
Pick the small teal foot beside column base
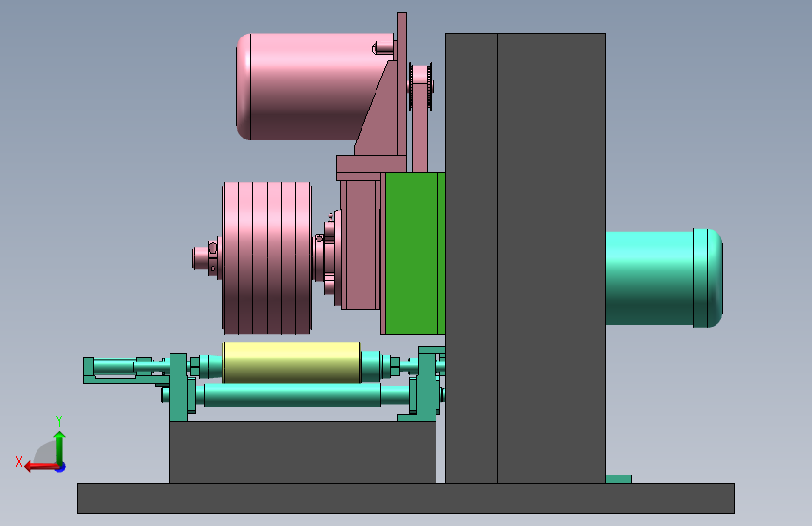coord(618,479)
